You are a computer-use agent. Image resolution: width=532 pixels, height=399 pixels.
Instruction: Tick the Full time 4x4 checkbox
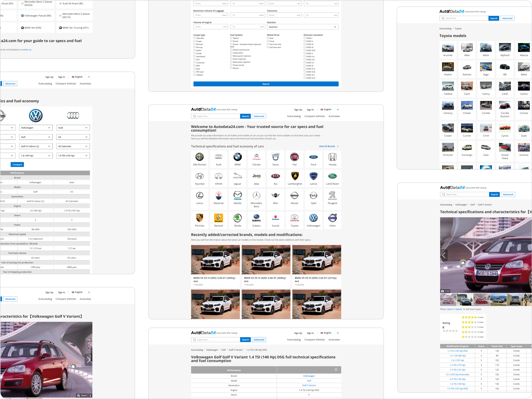tap(268, 47)
